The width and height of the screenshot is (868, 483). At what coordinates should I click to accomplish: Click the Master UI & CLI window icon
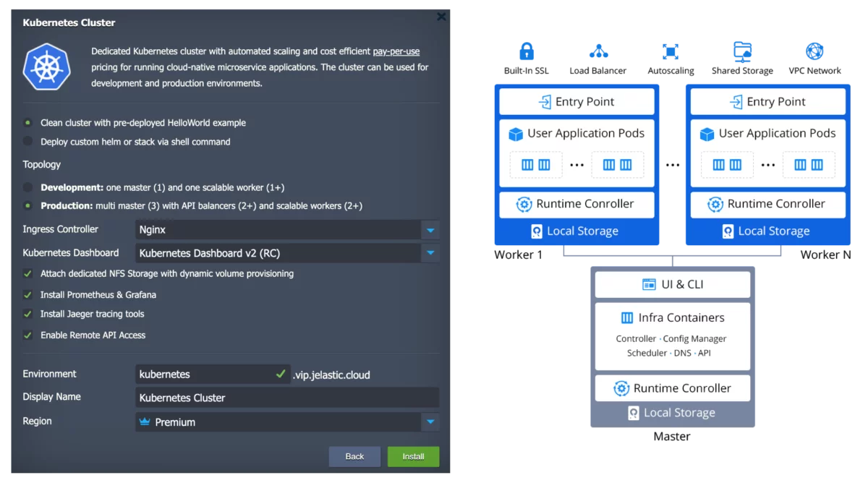click(x=649, y=285)
